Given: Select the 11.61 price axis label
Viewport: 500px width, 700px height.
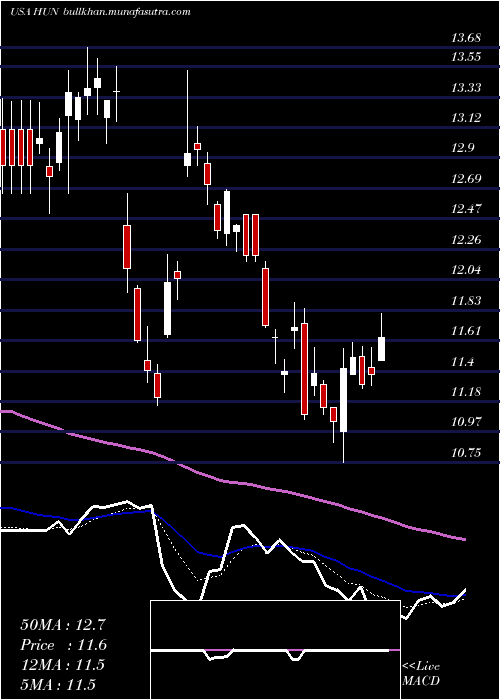Looking at the screenshot, I should pos(466,331).
